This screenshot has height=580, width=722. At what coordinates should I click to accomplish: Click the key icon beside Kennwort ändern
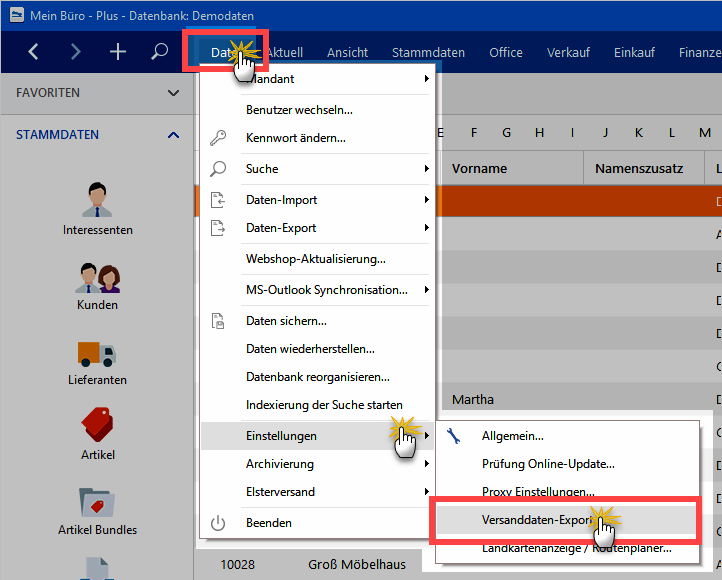pyautogui.click(x=218, y=138)
